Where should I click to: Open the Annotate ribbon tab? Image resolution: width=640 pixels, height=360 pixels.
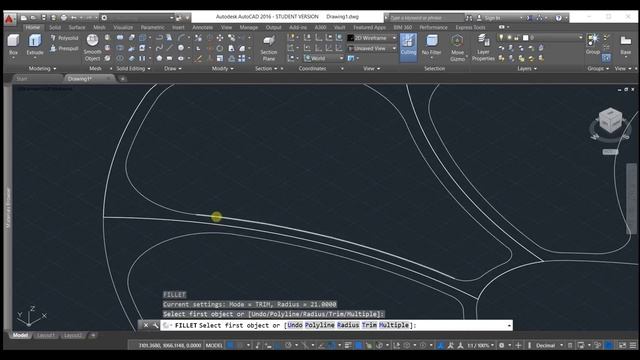coord(202,27)
